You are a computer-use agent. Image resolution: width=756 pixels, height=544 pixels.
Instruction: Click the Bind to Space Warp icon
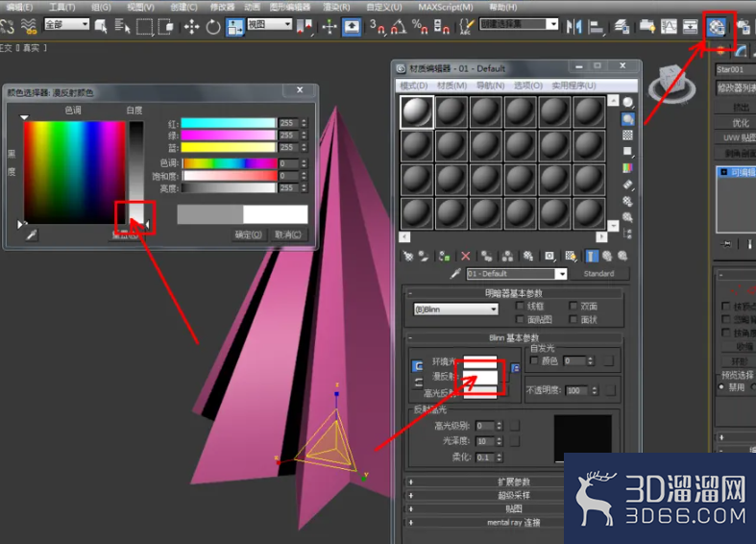29,27
